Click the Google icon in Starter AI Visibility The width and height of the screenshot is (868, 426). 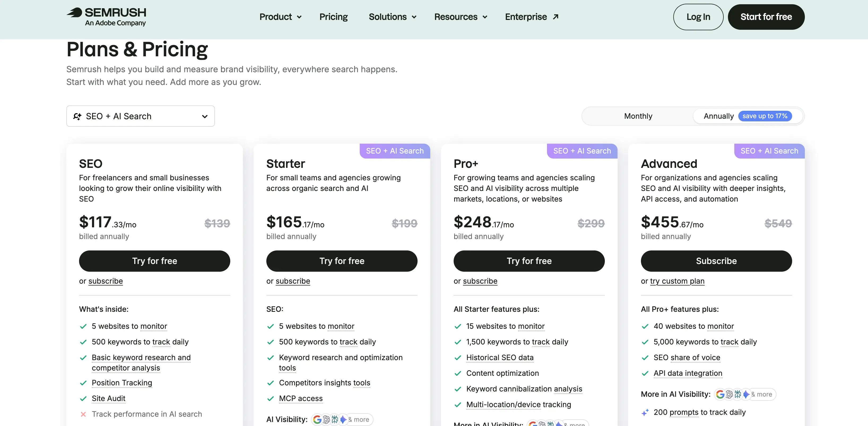(x=317, y=419)
